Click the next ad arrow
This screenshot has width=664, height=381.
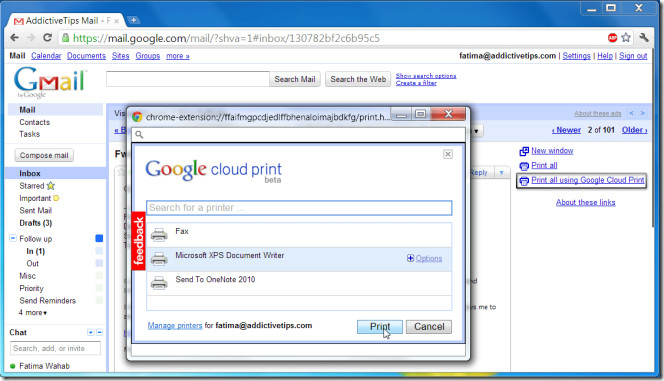(643, 113)
